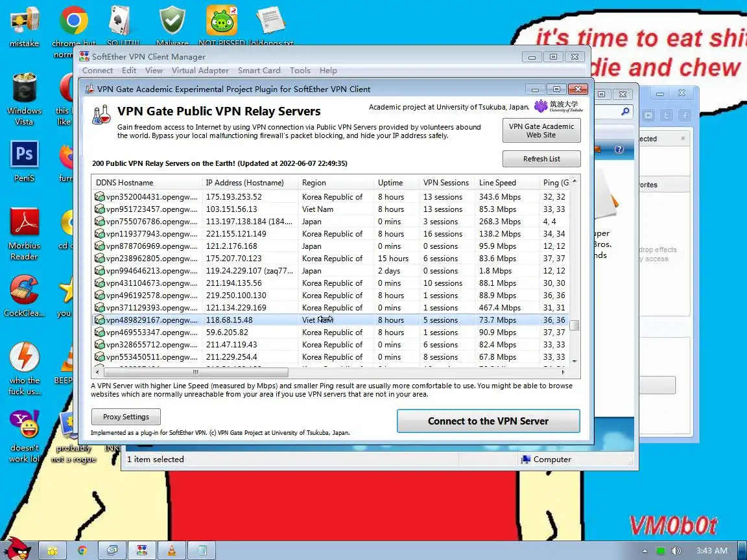Click the scroll up arrow of server list
This screenshot has height=560, width=747.
[x=575, y=181]
